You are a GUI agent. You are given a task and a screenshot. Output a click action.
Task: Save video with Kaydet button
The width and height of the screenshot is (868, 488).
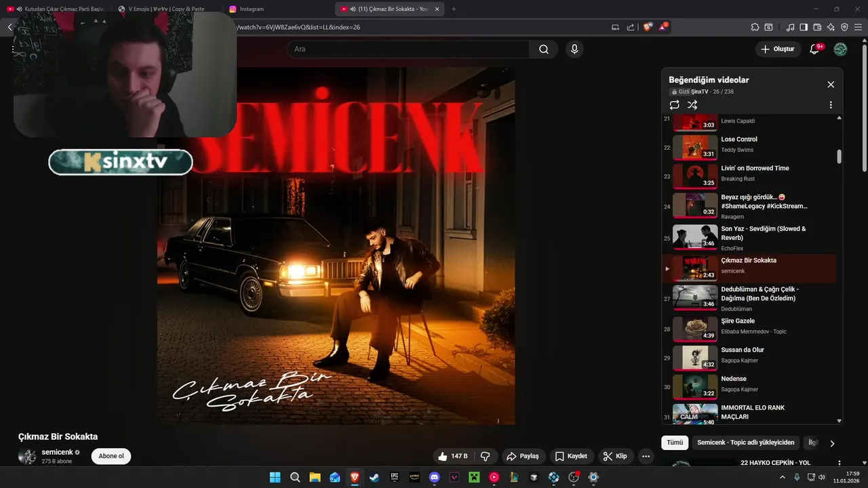[572, 456]
